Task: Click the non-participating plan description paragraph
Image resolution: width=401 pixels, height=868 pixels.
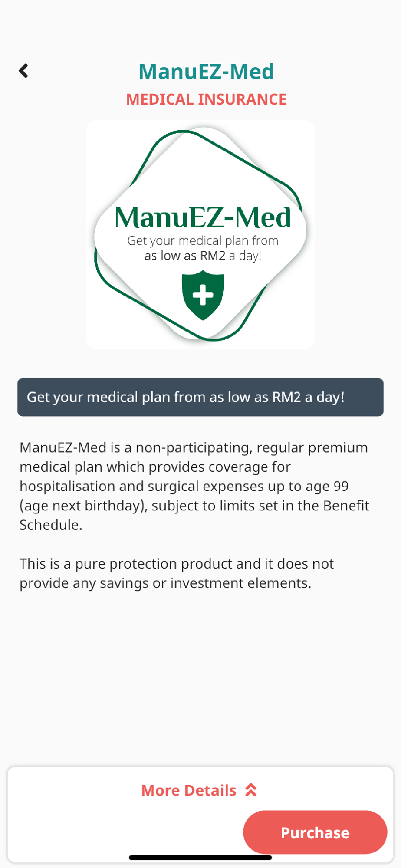Action: pyautogui.click(x=194, y=486)
